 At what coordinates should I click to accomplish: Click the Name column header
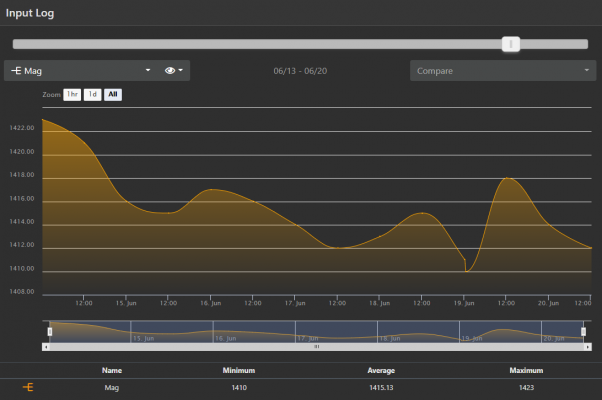click(112, 370)
